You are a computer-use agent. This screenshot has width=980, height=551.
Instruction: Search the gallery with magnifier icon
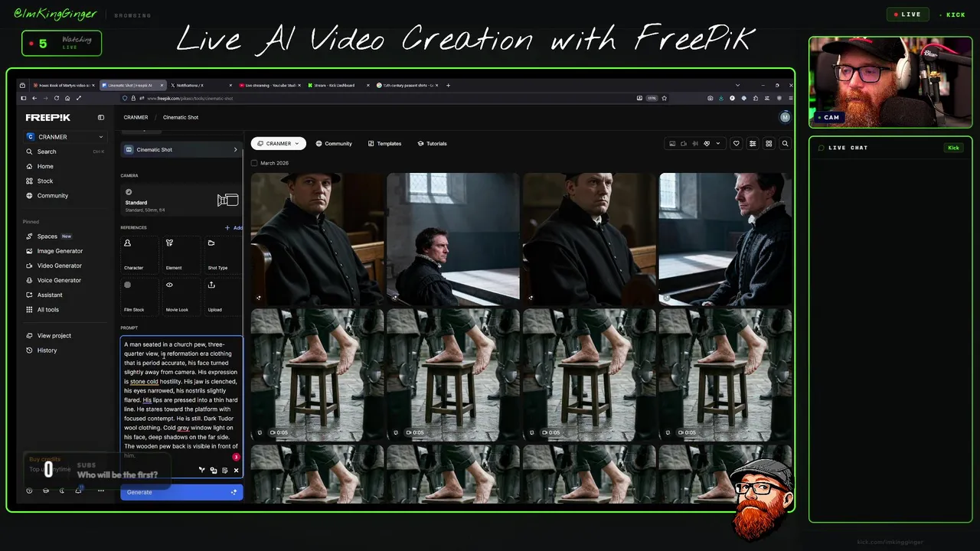785,143
